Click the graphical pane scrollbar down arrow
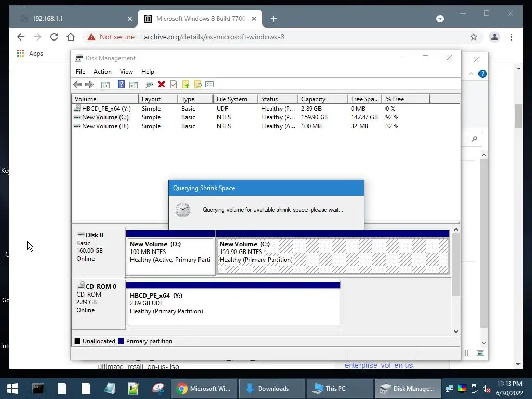Image resolution: width=532 pixels, height=399 pixels. tap(456, 332)
